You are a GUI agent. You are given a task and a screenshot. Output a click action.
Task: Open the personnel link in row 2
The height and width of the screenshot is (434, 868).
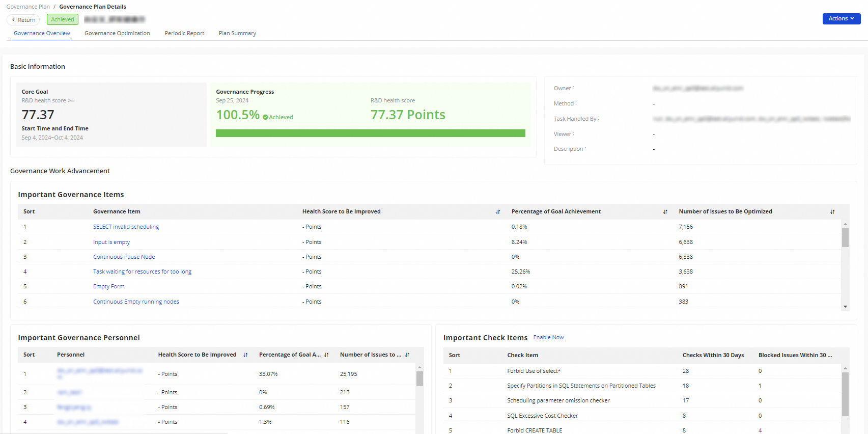pos(69,392)
